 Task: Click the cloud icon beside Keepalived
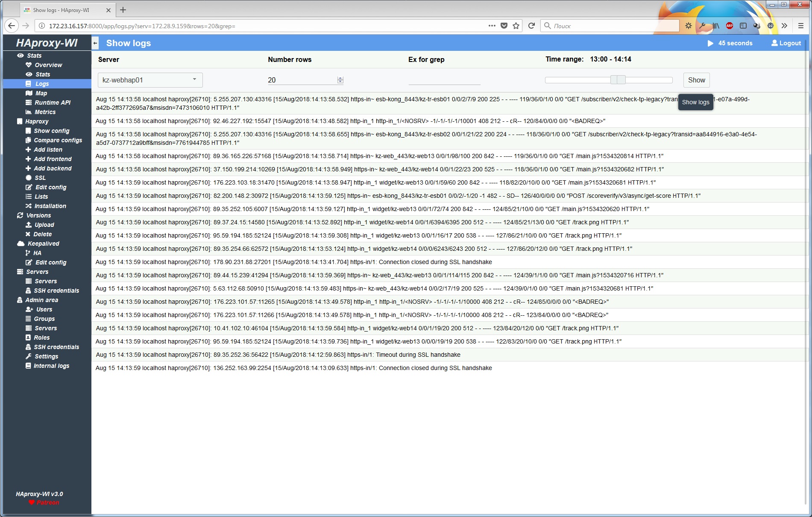point(21,244)
